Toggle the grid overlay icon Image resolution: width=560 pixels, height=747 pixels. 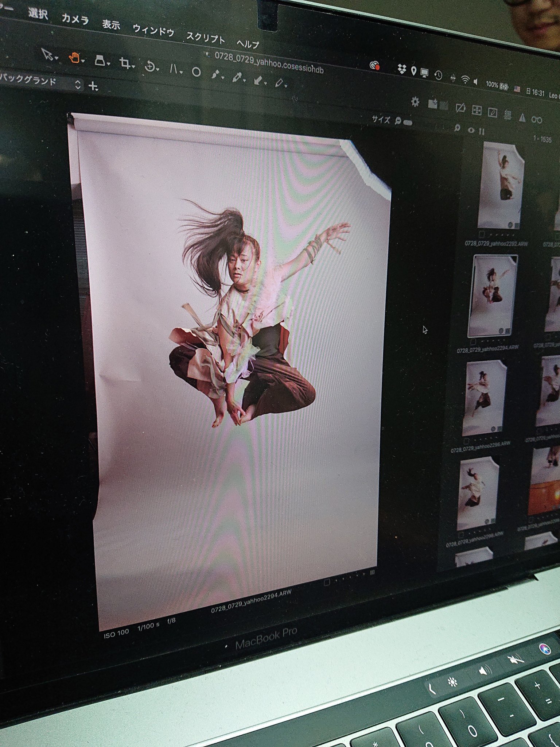507,115
